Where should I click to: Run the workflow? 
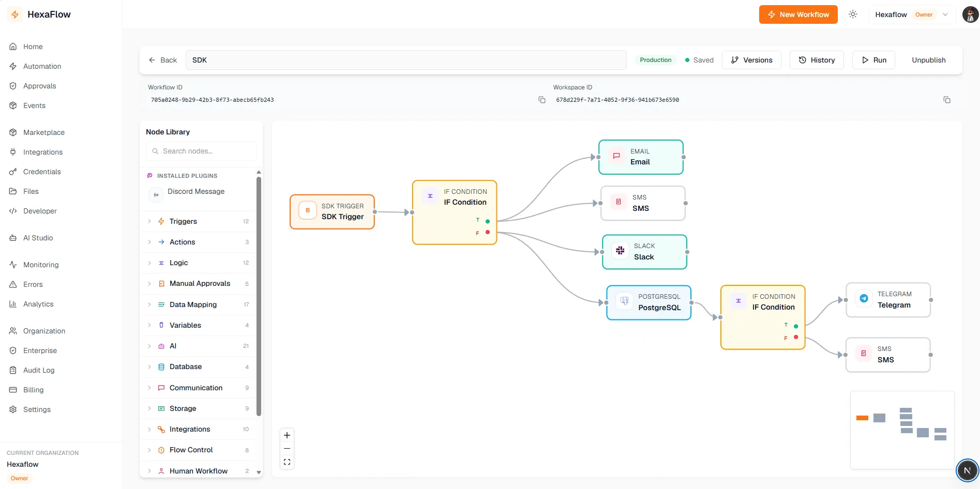(874, 60)
